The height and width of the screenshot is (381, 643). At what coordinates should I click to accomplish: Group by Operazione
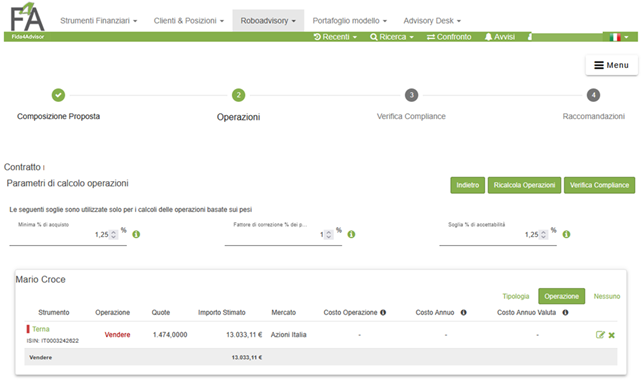pyautogui.click(x=561, y=297)
